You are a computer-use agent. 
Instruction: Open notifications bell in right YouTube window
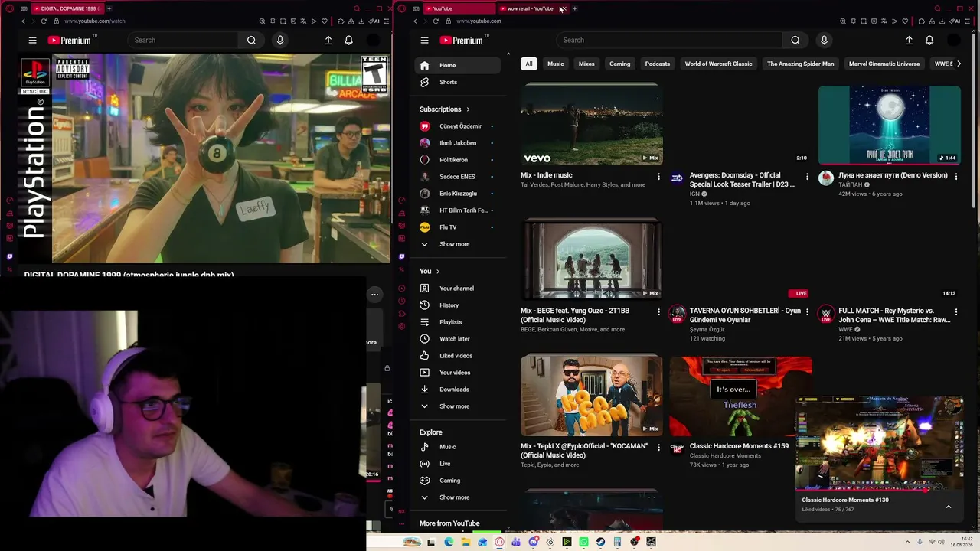(x=929, y=41)
